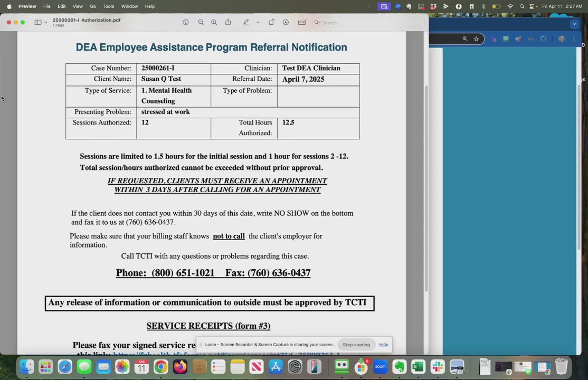
Task: Click the Loom screen-share menu bar icon
Action: click(384, 6)
